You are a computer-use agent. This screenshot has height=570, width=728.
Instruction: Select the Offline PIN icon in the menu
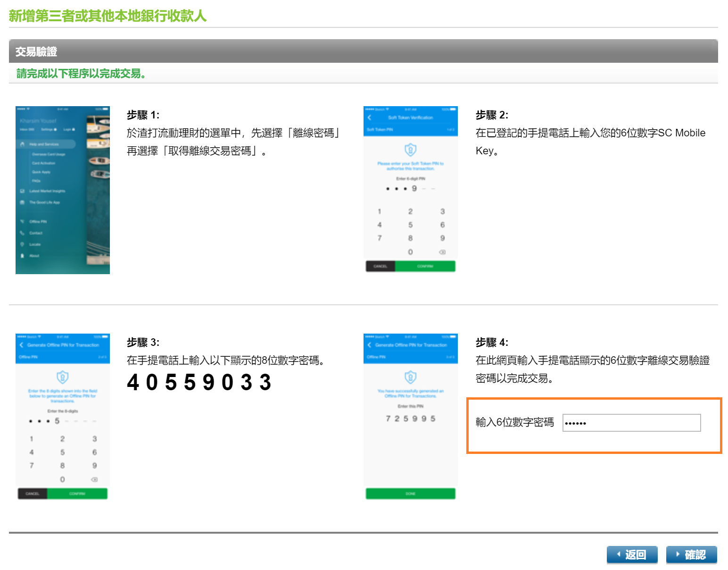coord(22,222)
